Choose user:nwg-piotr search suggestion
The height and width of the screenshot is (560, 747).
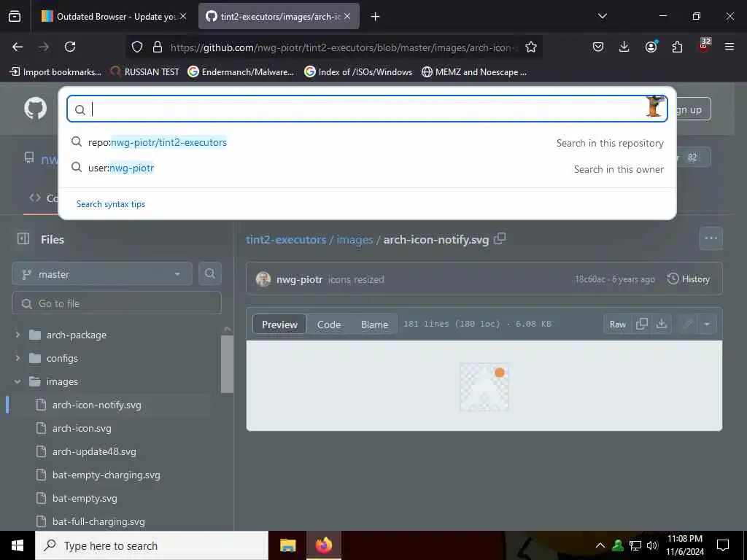[x=367, y=168]
